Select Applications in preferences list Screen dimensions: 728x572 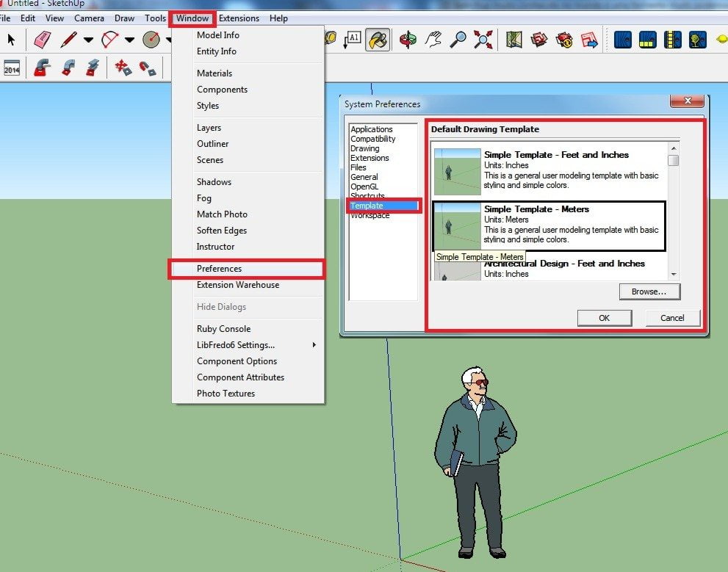(372, 129)
